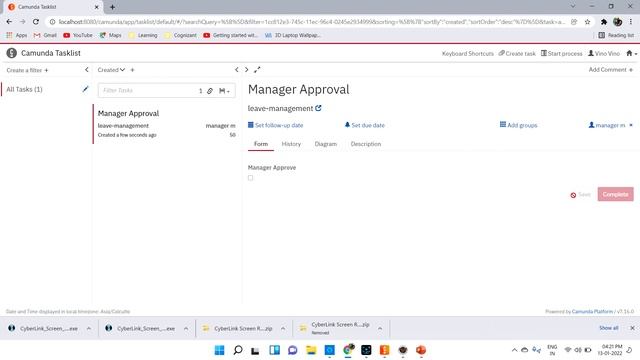Open the Maps bookmark
This screenshot has width=640, height=360.
pos(111,36)
